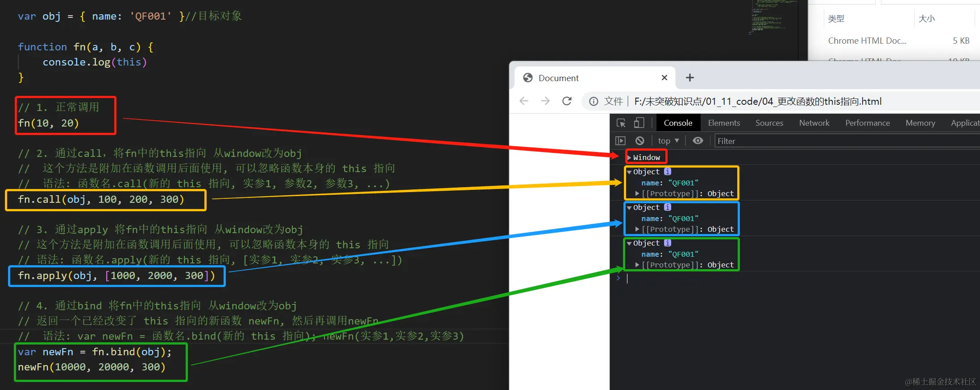
Task: Click the console prompt input line
Action: [799, 278]
